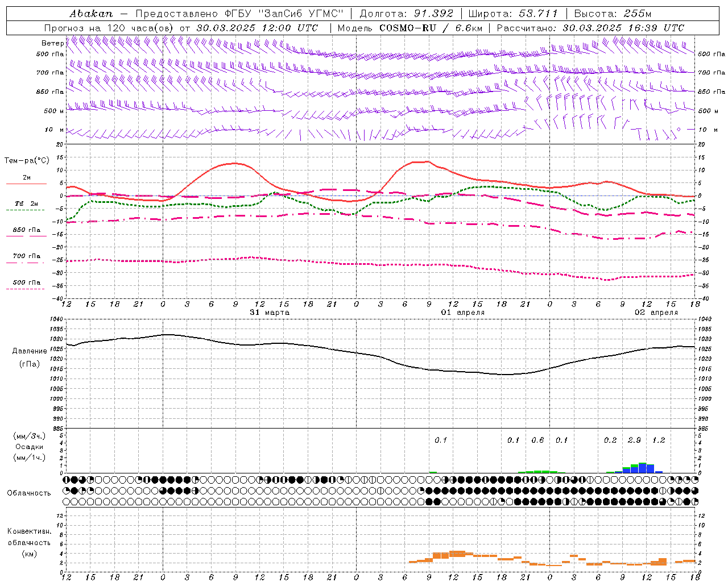Click the model name COSMO-RU / 6.6км
Viewport: 728px width, 582px height.
pos(431,28)
